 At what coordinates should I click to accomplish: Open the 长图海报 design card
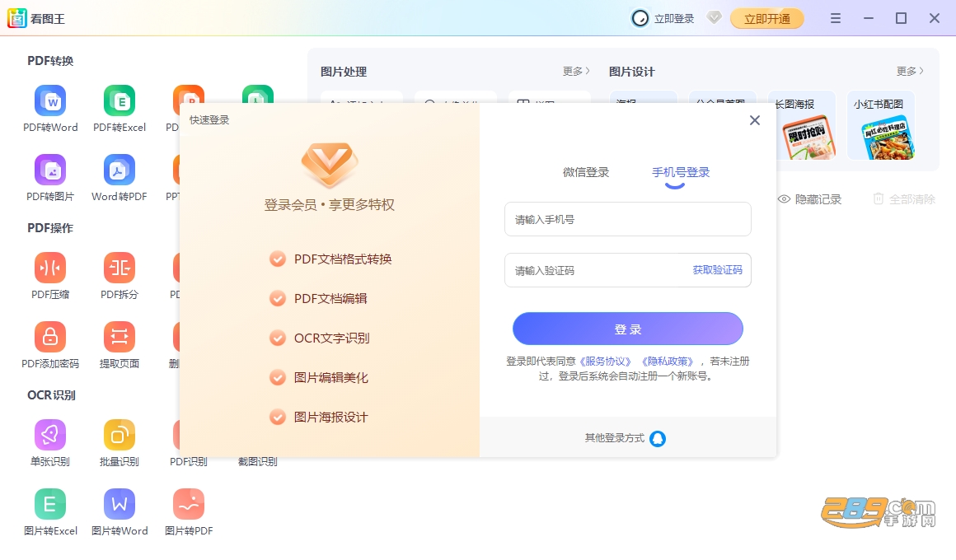tap(802, 125)
